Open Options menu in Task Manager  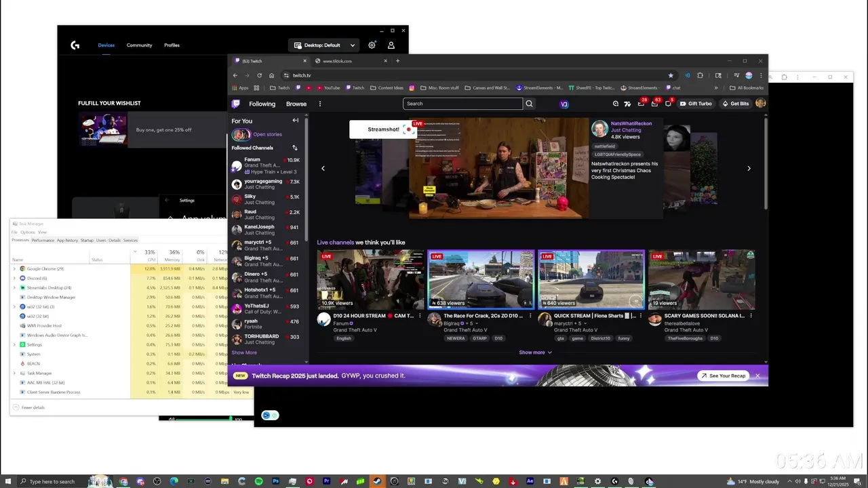[x=27, y=232]
